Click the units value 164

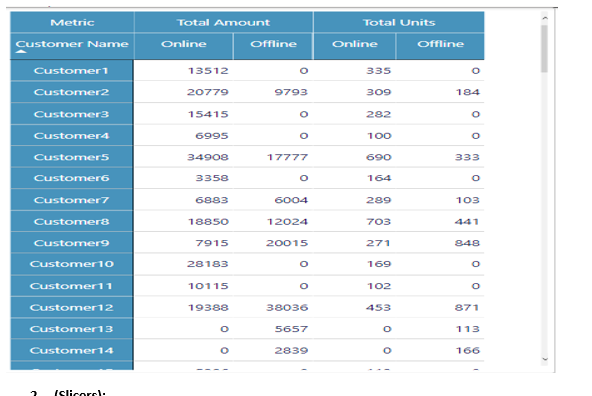(379, 178)
